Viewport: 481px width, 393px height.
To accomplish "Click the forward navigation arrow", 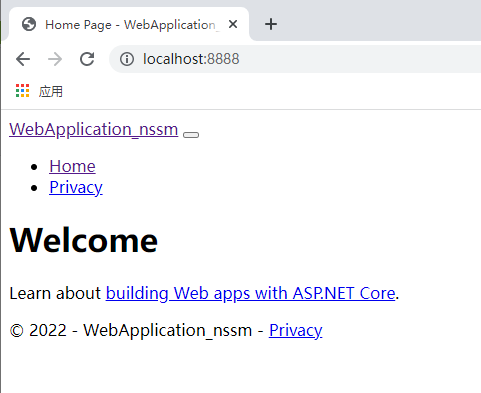I will pos(55,59).
